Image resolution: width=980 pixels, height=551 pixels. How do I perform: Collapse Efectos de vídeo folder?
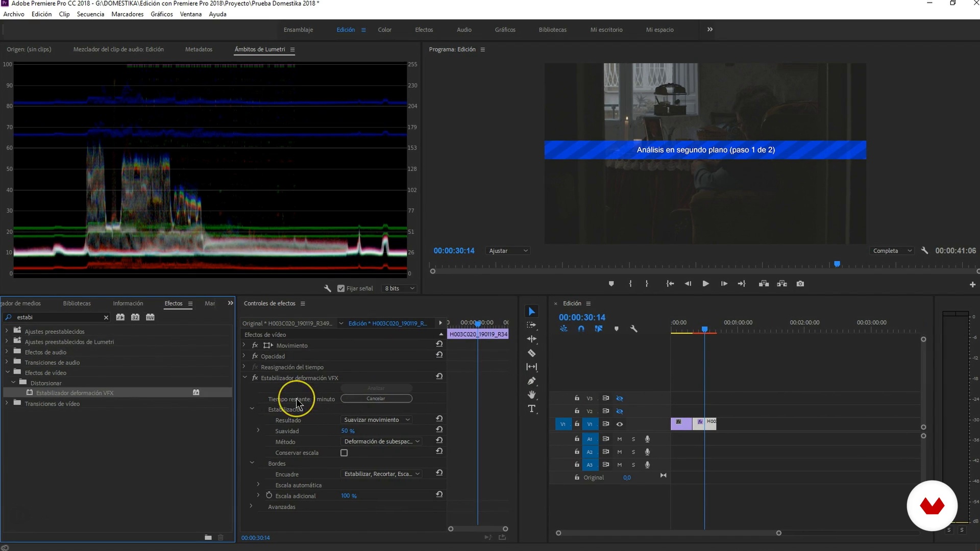coord(7,372)
